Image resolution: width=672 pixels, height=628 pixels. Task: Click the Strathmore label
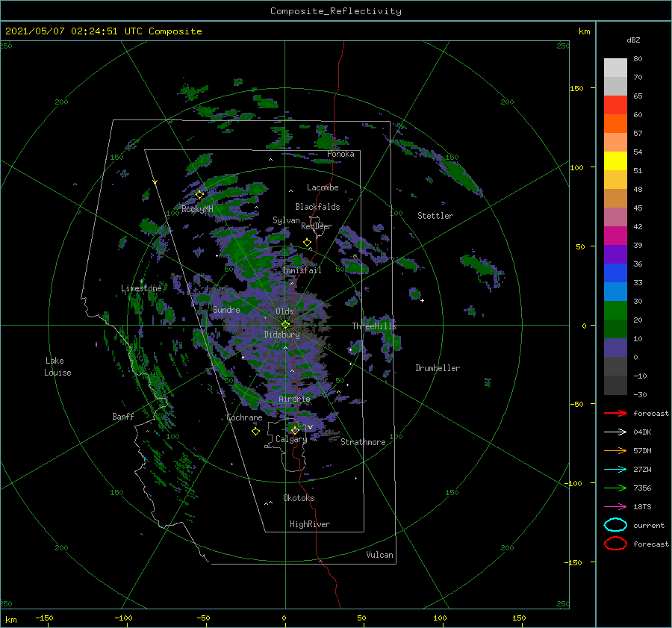click(x=363, y=442)
